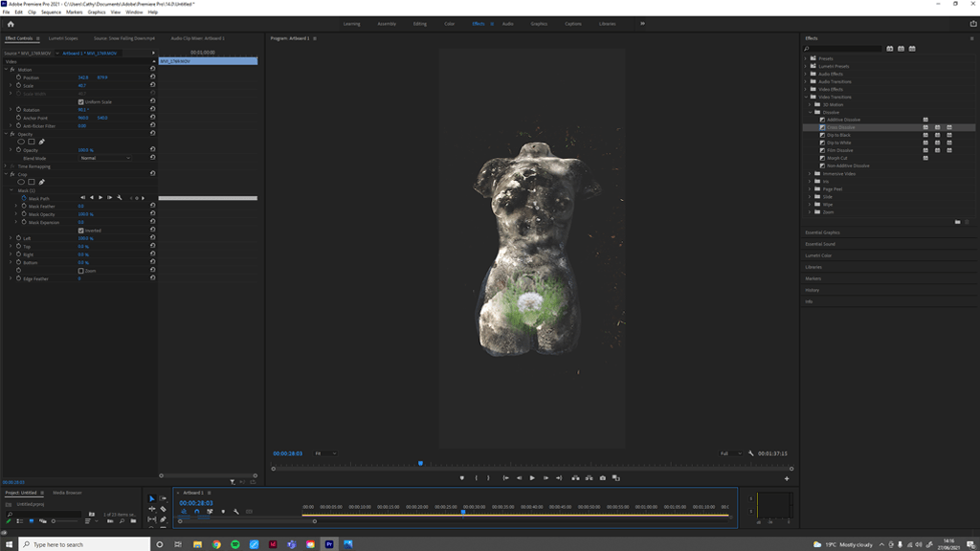Expand the Video Effects folder
This screenshot has width=980, height=551.
point(806,89)
